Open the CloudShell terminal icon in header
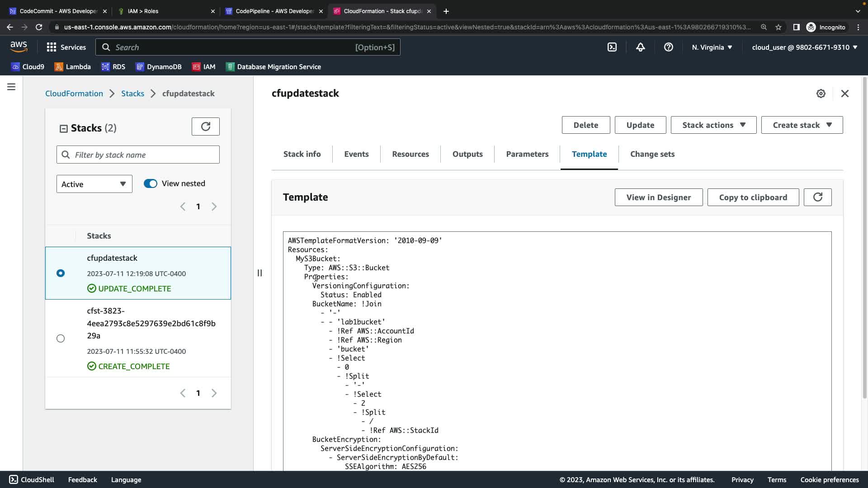The image size is (868, 488). 612,47
